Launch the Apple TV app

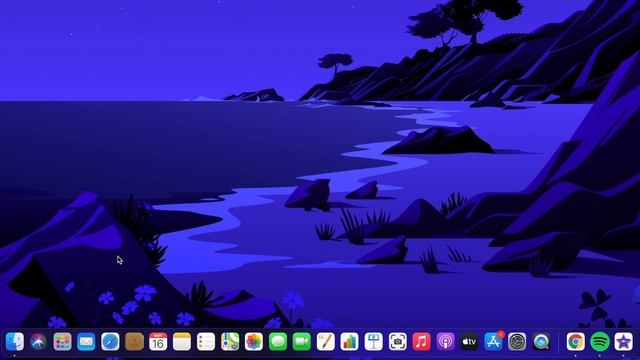(x=469, y=342)
